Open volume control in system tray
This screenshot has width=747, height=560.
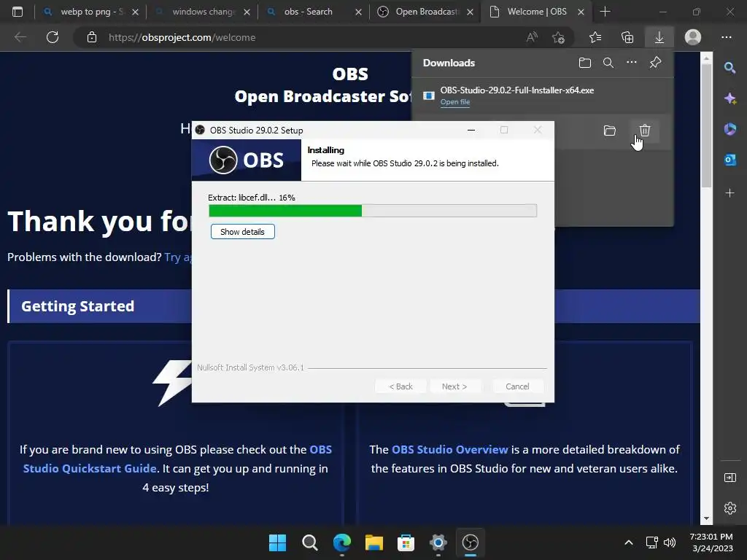coord(670,542)
